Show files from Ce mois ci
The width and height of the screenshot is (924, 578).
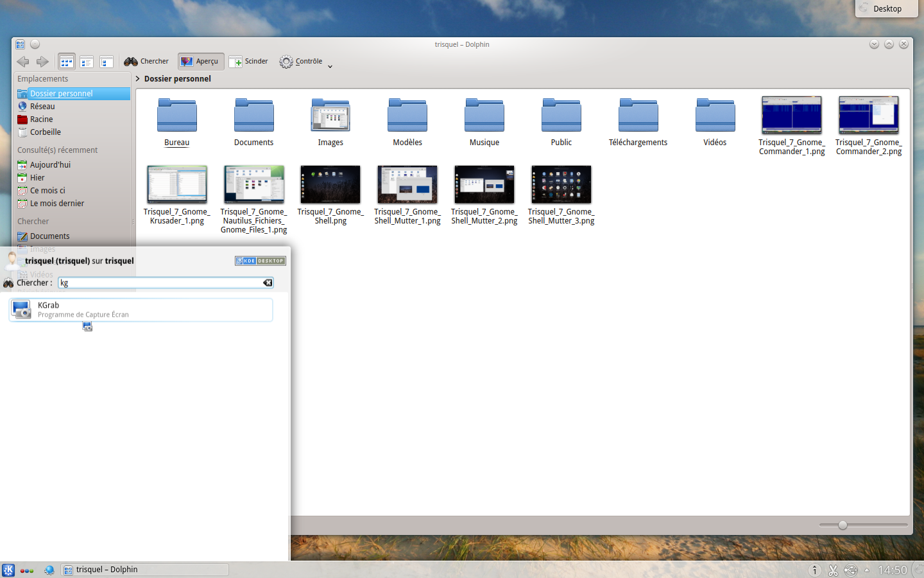tap(73, 191)
